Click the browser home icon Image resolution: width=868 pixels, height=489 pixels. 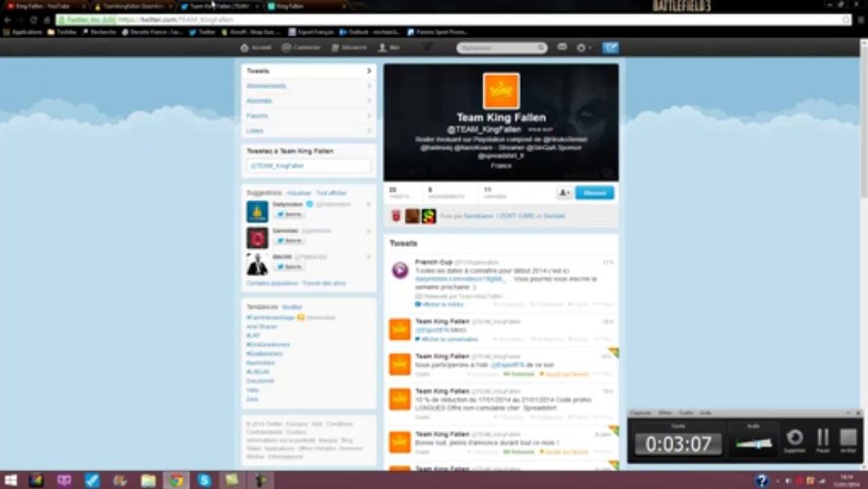[47, 20]
